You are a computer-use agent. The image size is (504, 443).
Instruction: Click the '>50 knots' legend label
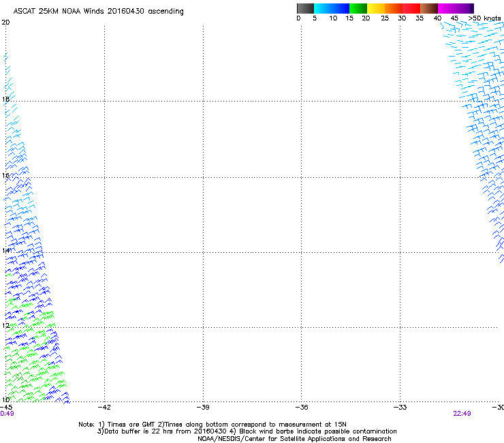coord(484,18)
